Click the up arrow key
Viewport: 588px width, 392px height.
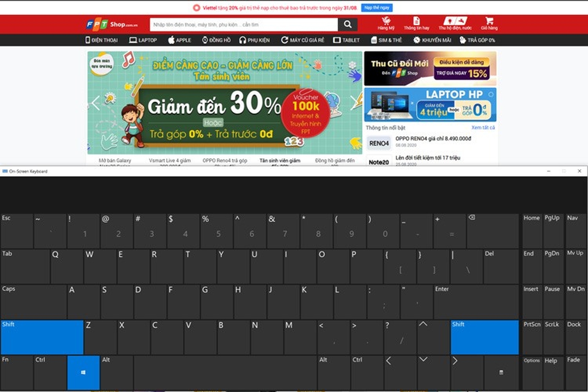(433, 337)
